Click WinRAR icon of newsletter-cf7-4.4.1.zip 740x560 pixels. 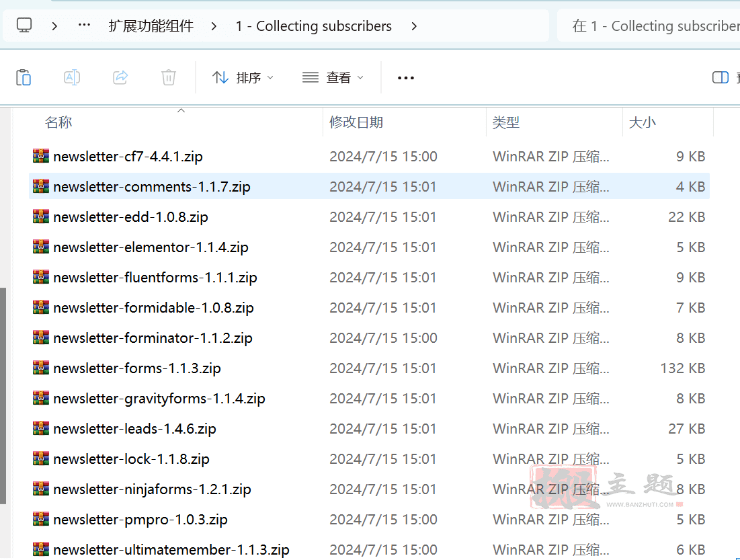pos(41,156)
